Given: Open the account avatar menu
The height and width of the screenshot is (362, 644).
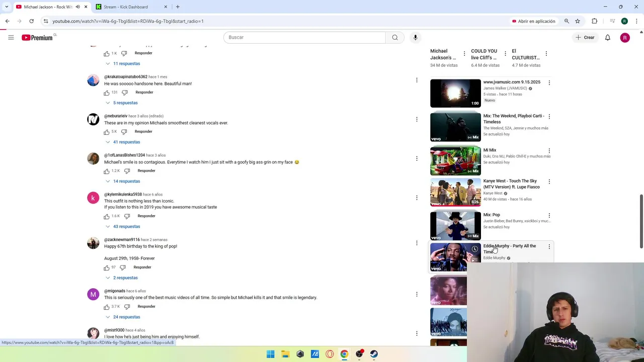Looking at the screenshot, I should click(x=625, y=38).
